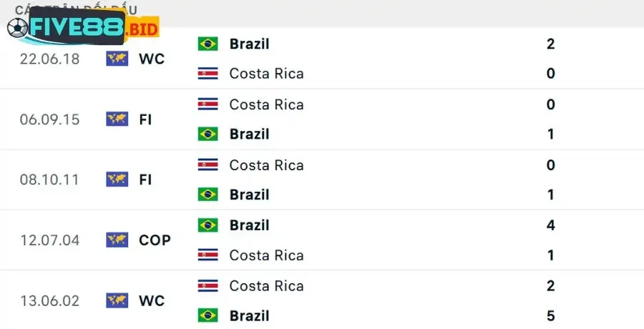The width and height of the screenshot is (644, 329).
Task: Click the WC label for the 13.06.02 match
Action: click(152, 301)
